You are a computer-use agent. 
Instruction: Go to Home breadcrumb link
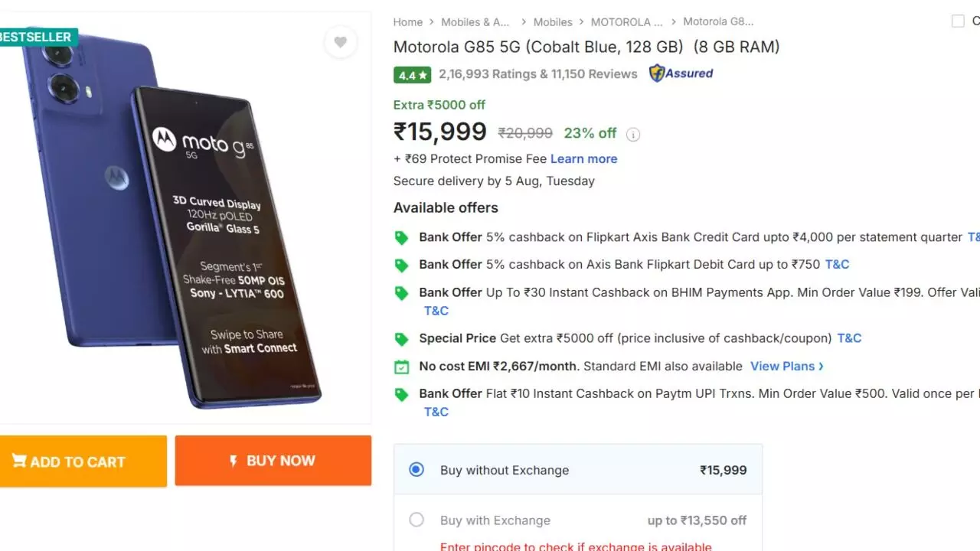click(408, 22)
